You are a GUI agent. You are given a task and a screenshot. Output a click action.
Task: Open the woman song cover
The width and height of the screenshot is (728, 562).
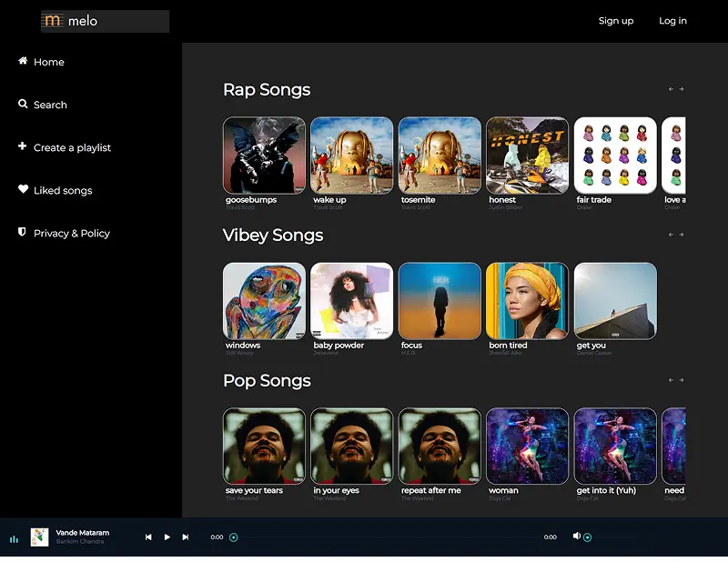pos(528,446)
